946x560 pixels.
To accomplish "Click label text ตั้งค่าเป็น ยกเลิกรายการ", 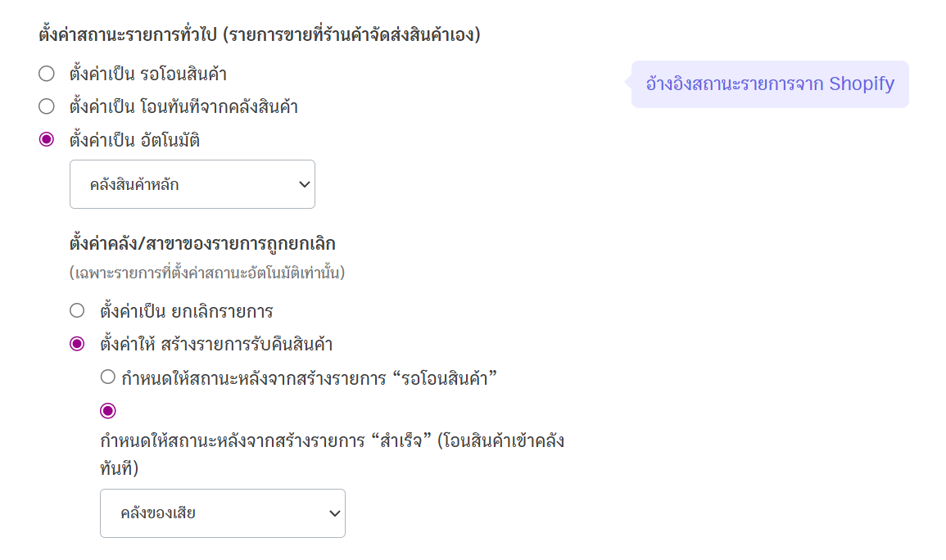I will (x=187, y=311).
